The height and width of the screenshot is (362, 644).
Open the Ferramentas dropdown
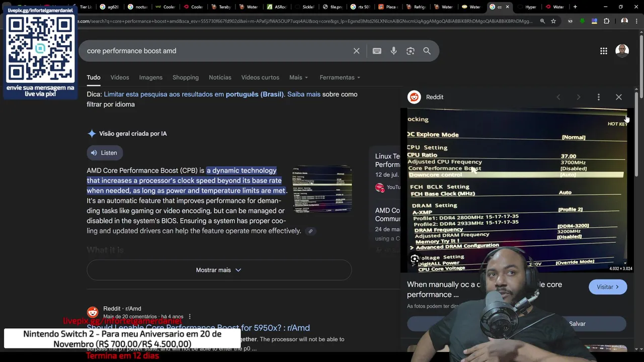[x=340, y=77]
